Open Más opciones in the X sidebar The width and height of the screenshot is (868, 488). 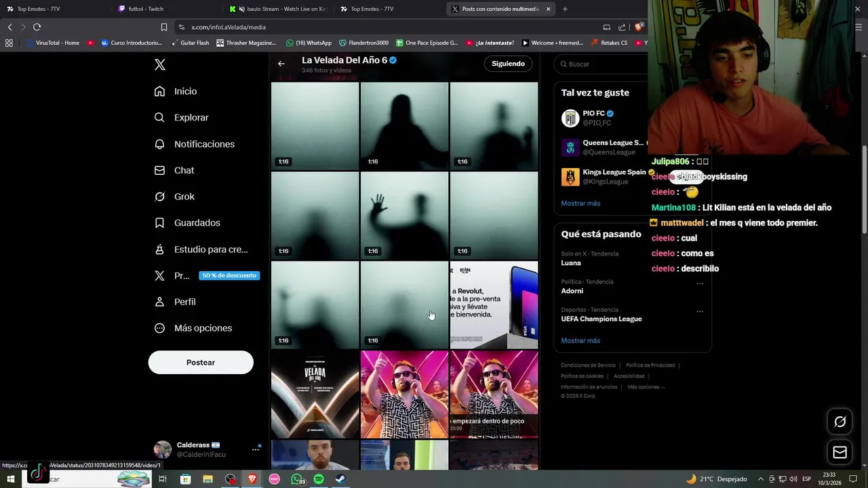pyautogui.click(x=193, y=328)
